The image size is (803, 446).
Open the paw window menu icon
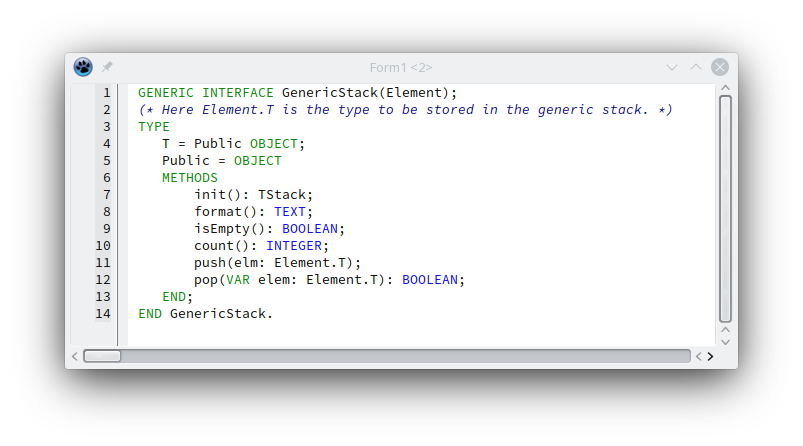click(x=83, y=67)
